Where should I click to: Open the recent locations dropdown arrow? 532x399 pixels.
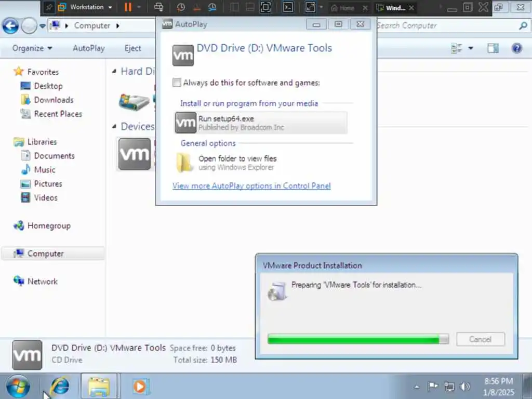point(43,26)
